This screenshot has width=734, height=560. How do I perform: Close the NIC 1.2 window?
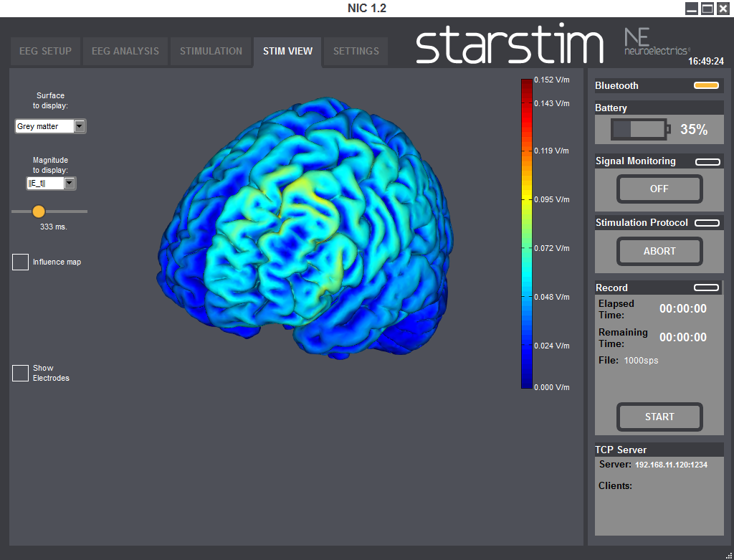pos(723,9)
